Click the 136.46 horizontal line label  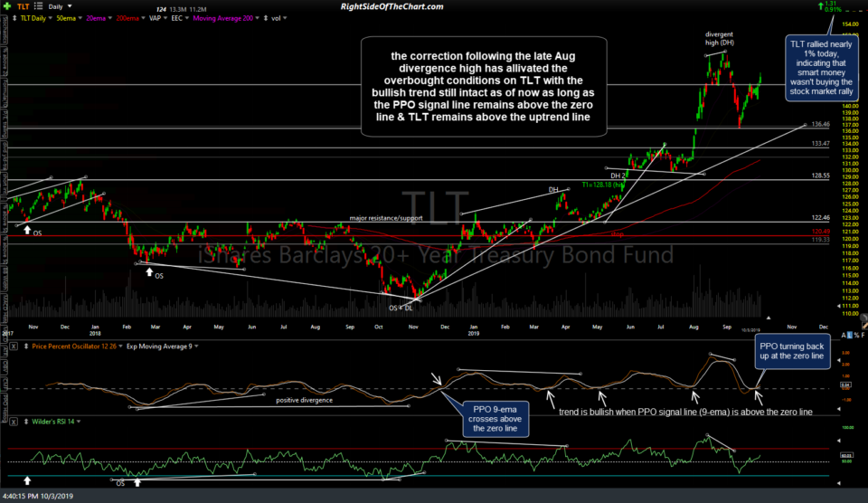(820, 124)
